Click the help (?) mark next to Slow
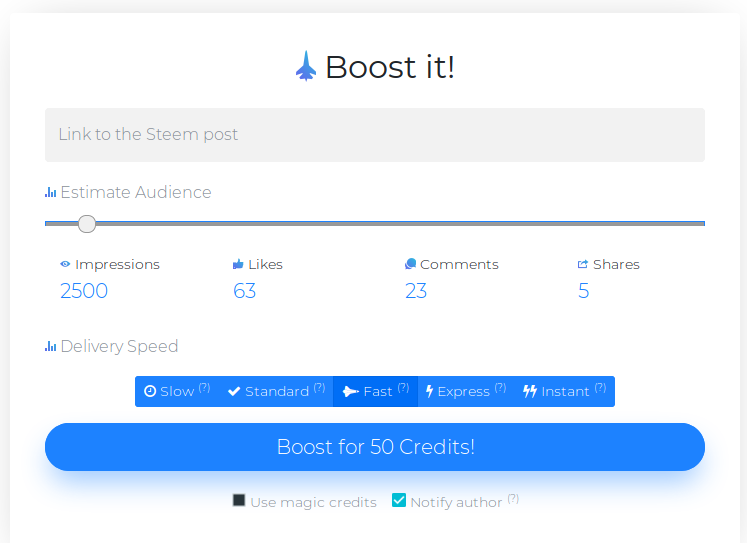The image size is (747, 543). click(204, 388)
